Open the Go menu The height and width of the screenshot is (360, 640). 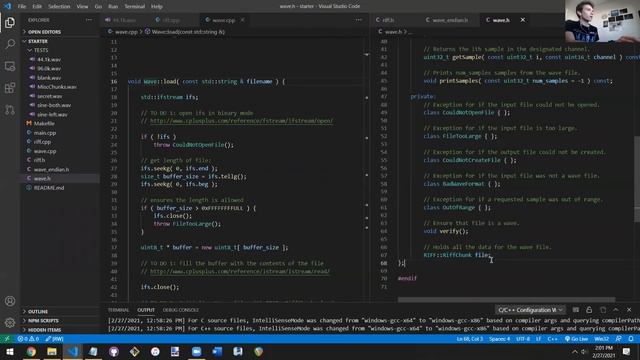coord(98,7)
